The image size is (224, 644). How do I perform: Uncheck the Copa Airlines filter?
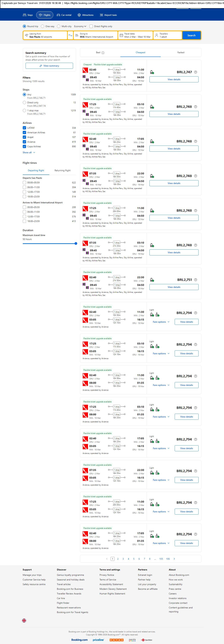pyautogui.click(x=24, y=146)
